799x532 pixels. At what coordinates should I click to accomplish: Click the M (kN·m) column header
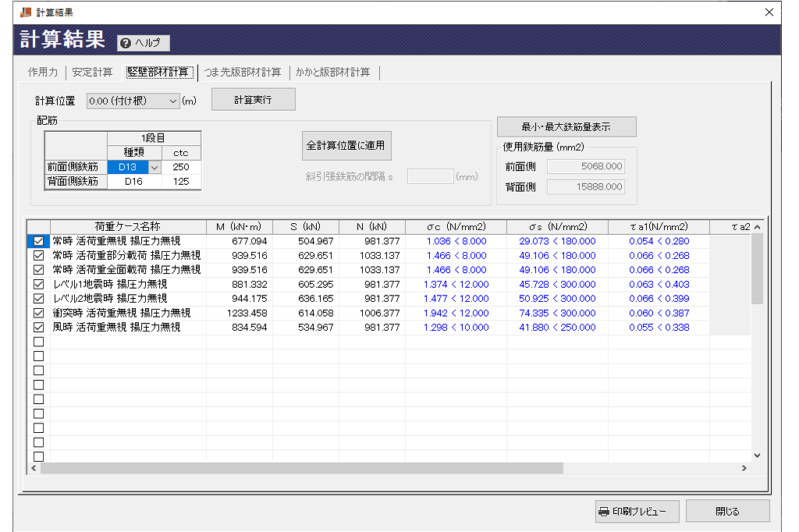pos(239,227)
